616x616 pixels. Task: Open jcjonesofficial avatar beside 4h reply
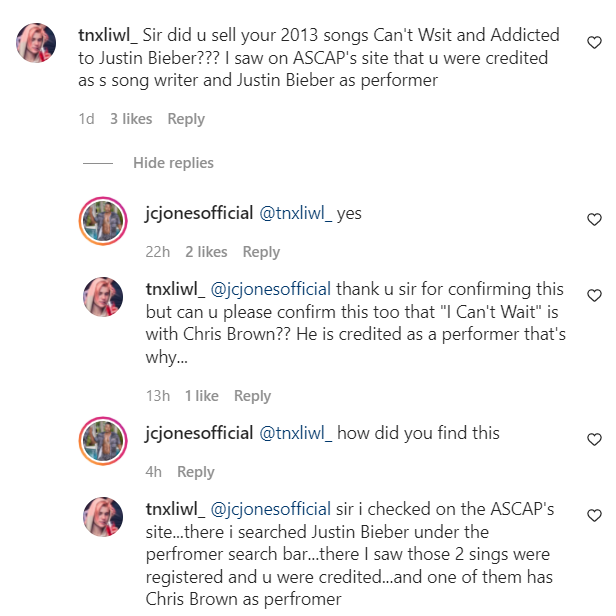pos(102,440)
